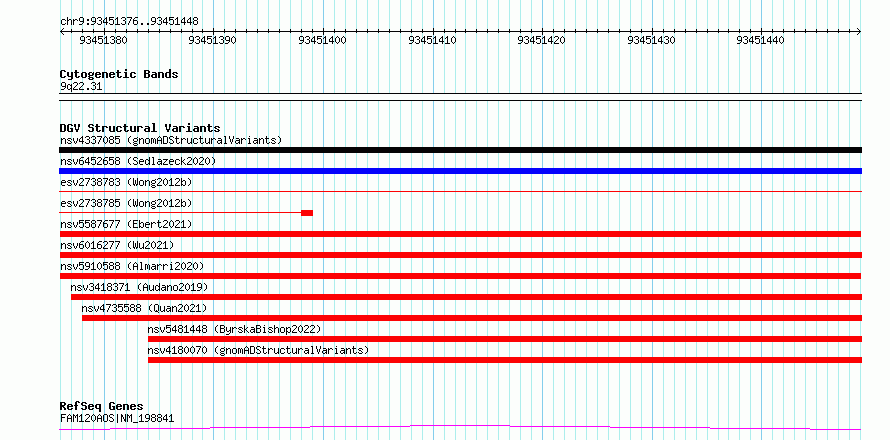Screen dimensions: 890x440
Task: Click the RefSeq Genes track heading
Action: (x=101, y=407)
